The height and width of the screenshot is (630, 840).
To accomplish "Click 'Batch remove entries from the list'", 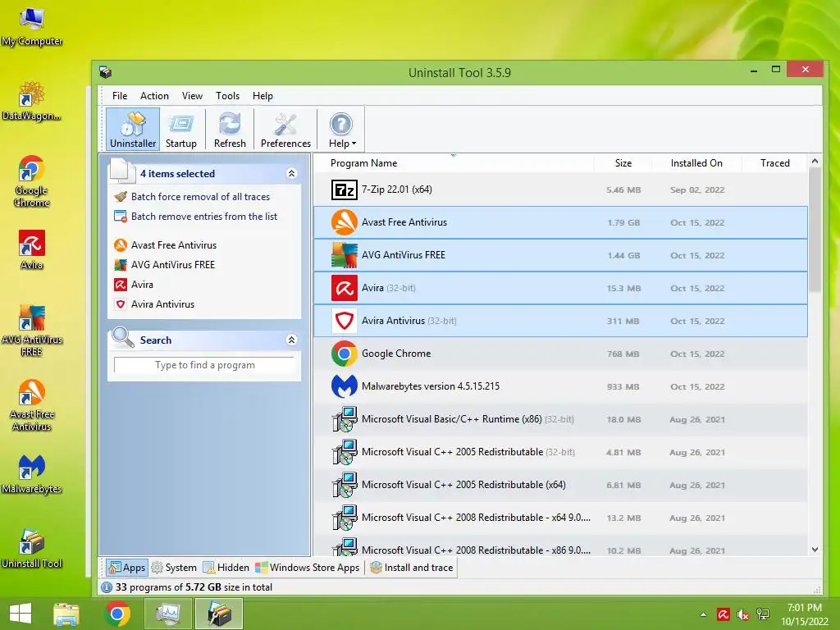I will pyautogui.click(x=204, y=217).
